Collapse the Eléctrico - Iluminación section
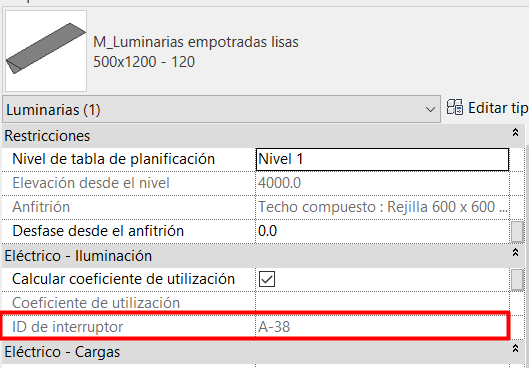The image size is (529, 368). click(515, 252)
